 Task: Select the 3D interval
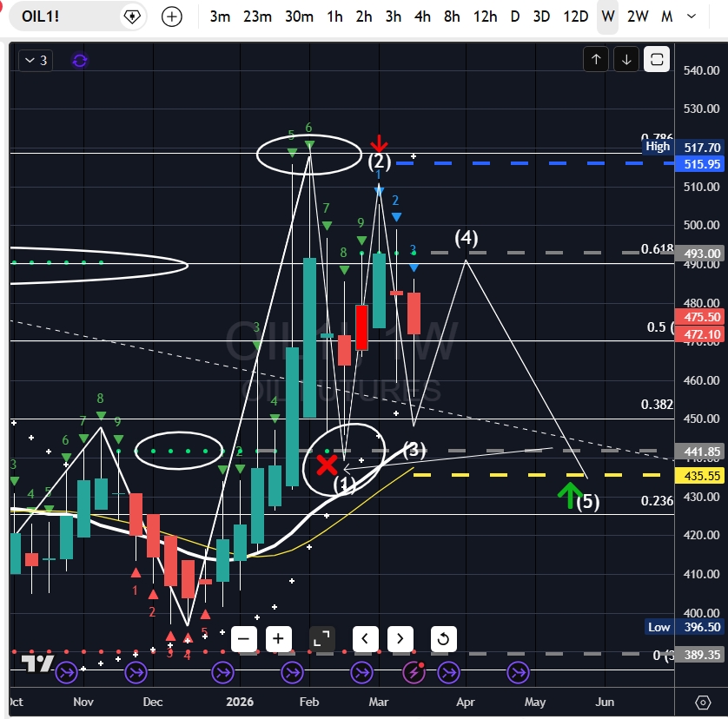[541, 16]
